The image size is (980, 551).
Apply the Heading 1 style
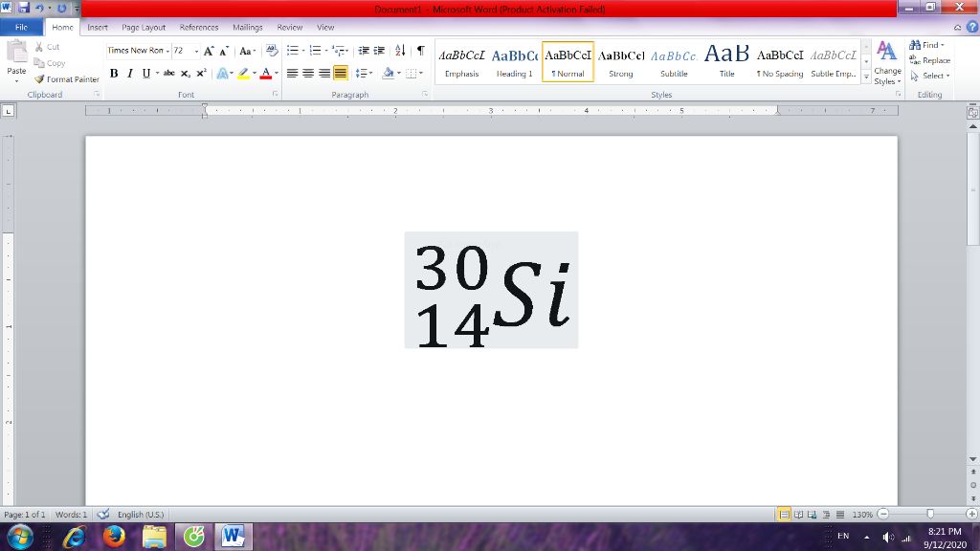[x=514, y=62]
